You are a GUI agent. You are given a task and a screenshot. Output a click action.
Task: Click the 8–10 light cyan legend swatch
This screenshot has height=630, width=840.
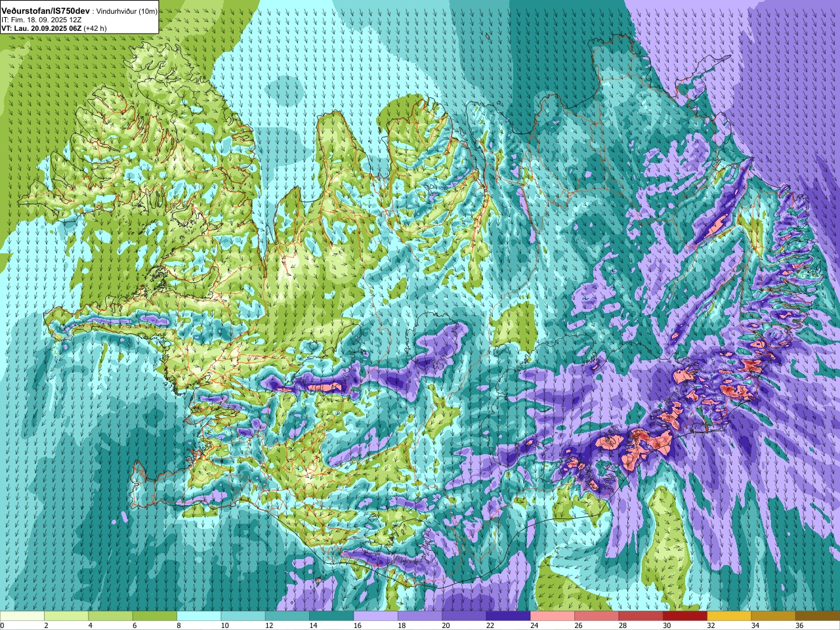pyautogui.click(x=199, y=616)
